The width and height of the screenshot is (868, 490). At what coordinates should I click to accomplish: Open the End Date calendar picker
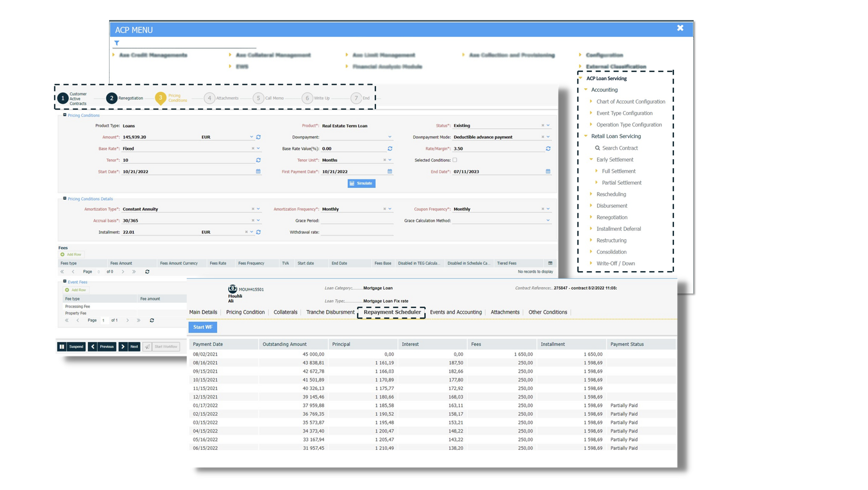tap(548, 171)
